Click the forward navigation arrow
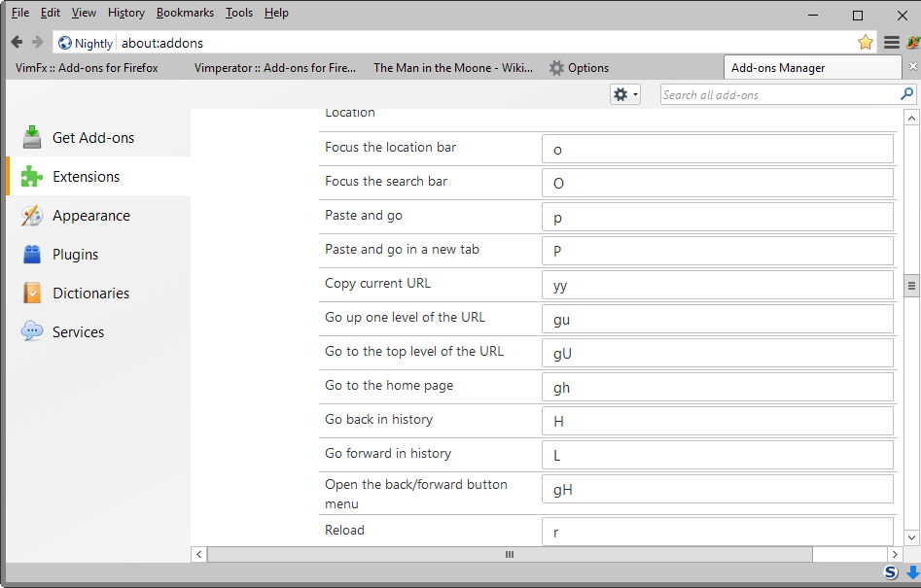921x588 pixels. [38, 42]
